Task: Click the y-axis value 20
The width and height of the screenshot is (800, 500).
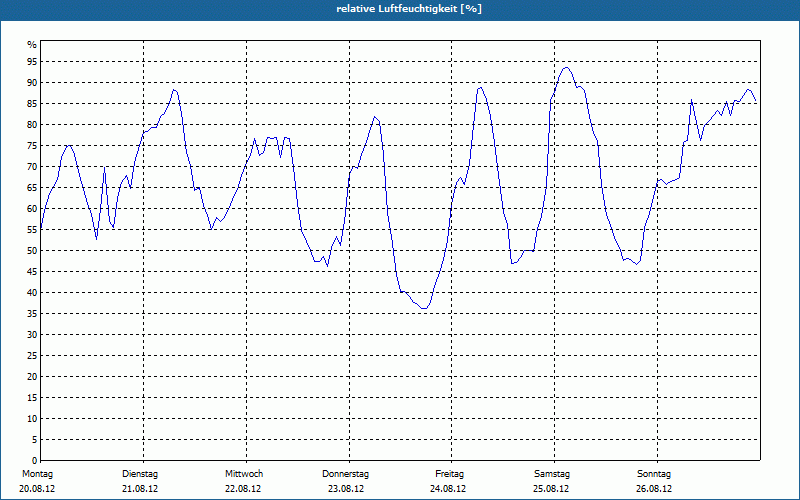Action: [x=32, y=377]
